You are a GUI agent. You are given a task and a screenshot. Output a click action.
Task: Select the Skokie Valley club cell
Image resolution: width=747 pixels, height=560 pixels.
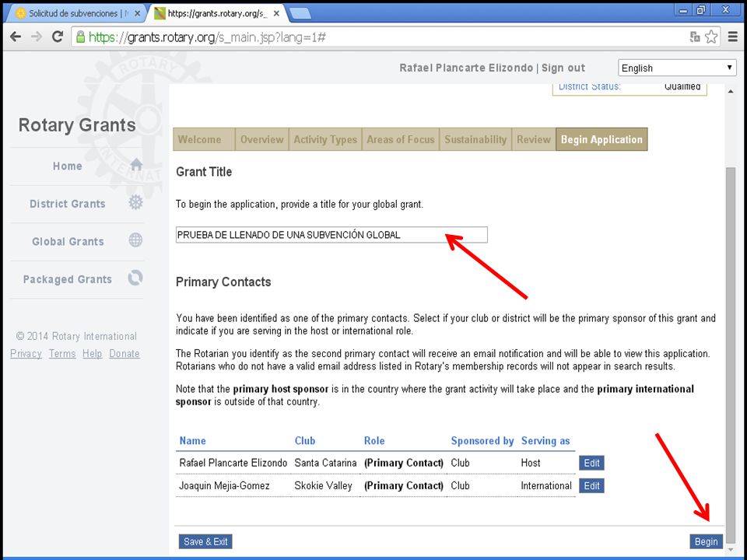(x=323, y=485)
